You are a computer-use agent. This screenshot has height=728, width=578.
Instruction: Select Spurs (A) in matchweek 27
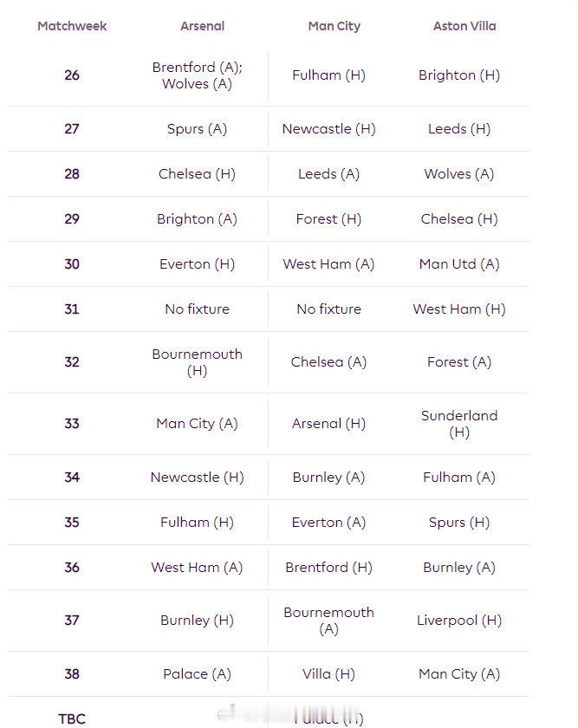197,129
